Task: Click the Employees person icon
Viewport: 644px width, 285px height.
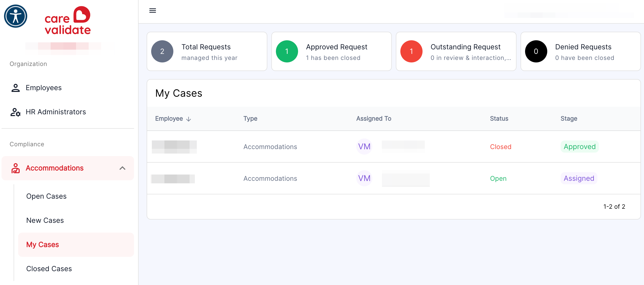Action: point(15,88)
